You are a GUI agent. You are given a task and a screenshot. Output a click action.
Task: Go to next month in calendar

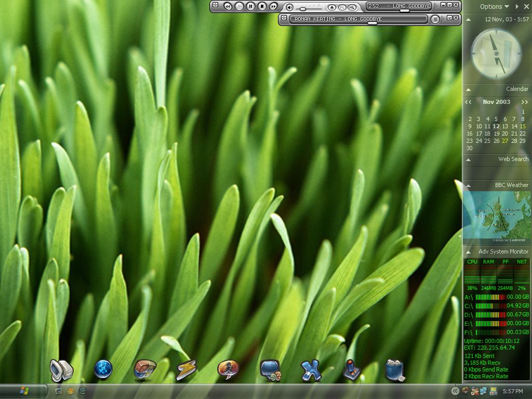pos(524,102)
